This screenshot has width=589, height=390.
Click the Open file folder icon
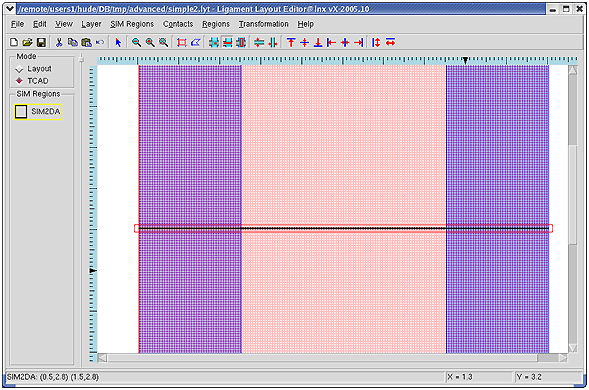click(x=27, y=42)
